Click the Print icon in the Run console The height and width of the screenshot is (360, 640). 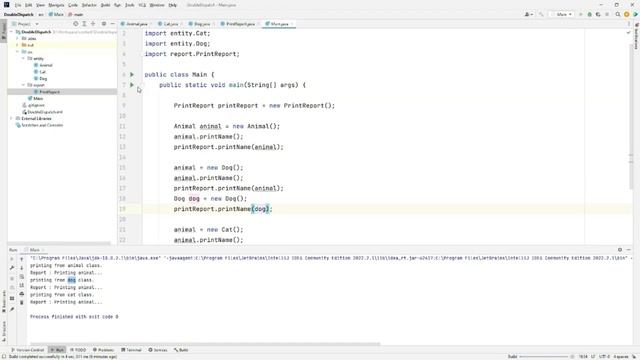pyautogui.click(x=22, y=294)
